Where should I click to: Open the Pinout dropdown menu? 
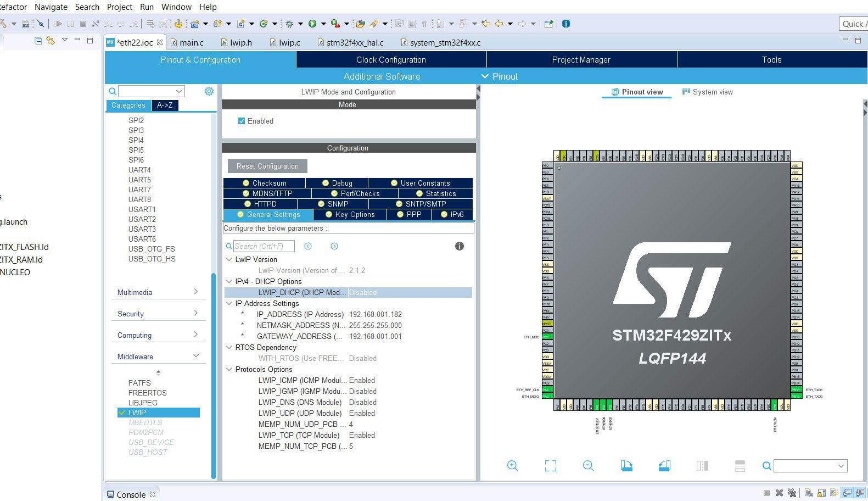coord(499,76)
